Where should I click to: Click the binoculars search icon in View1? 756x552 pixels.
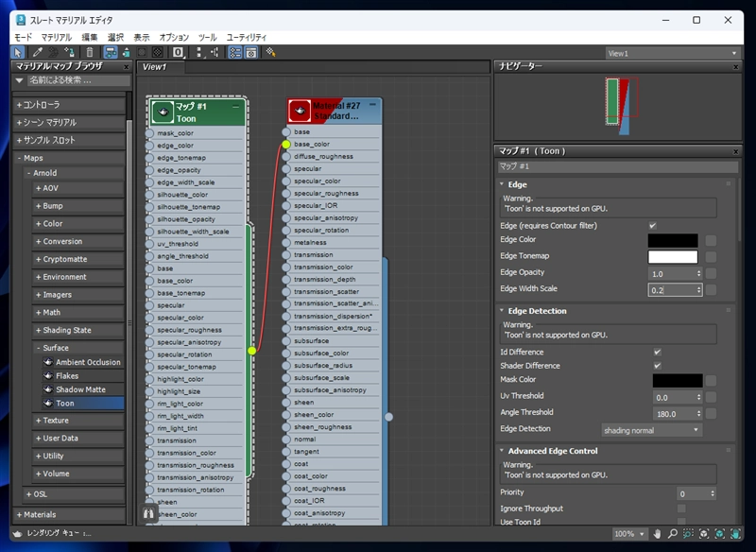pos(148,514)
